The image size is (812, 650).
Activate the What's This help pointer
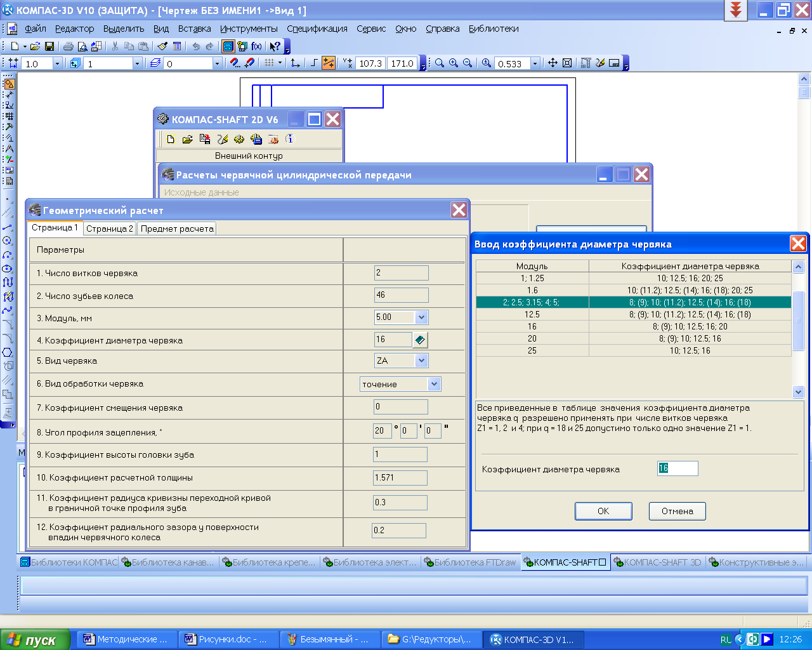275,46
